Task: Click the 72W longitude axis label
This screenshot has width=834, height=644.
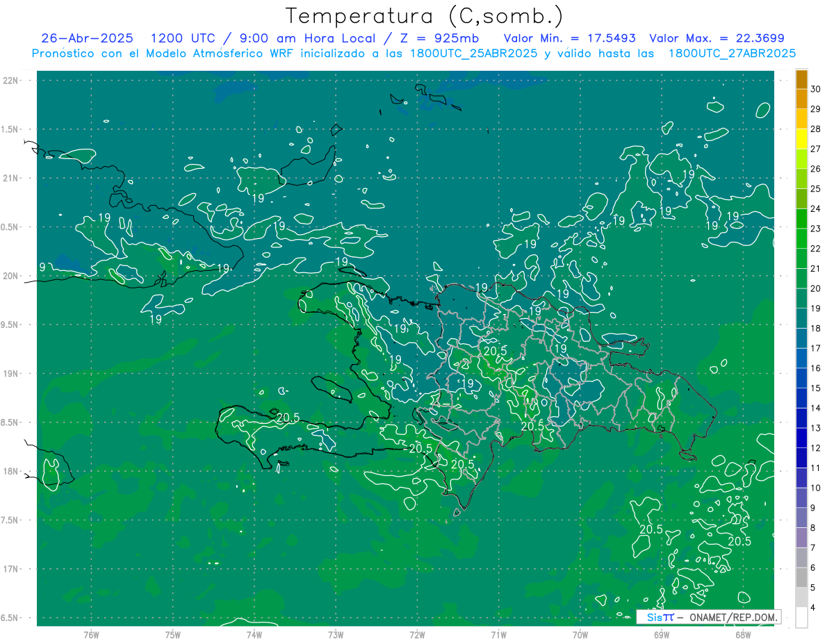Action: [417, 635]
